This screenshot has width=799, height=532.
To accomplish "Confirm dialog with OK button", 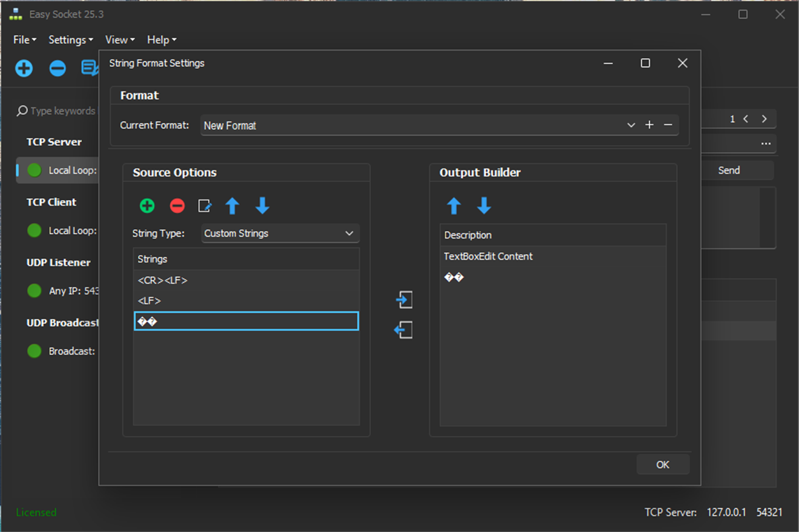I will pyautogui.click(x=663, y=464).
